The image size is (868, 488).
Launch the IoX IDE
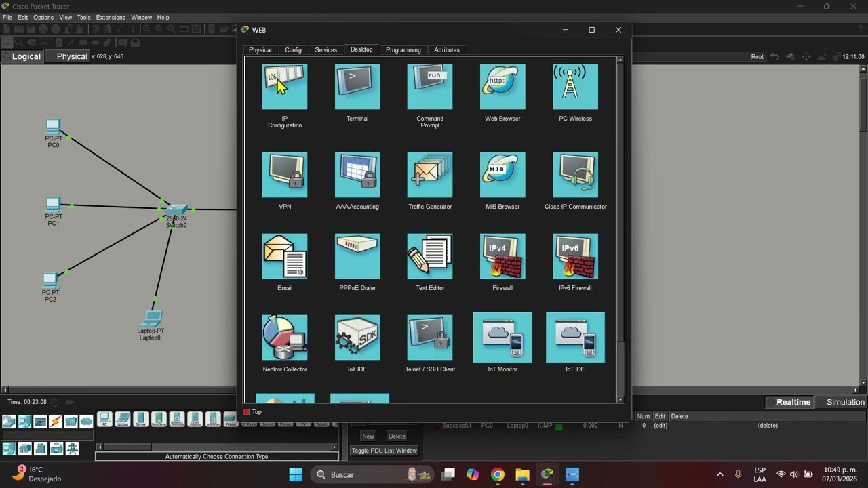coord(357,338)
